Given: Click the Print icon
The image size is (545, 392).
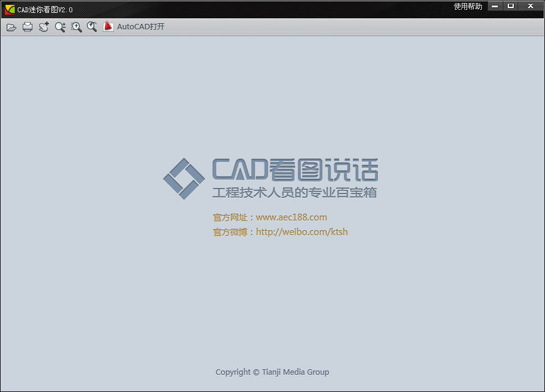Looking at the screenshot, I should 27,26.
